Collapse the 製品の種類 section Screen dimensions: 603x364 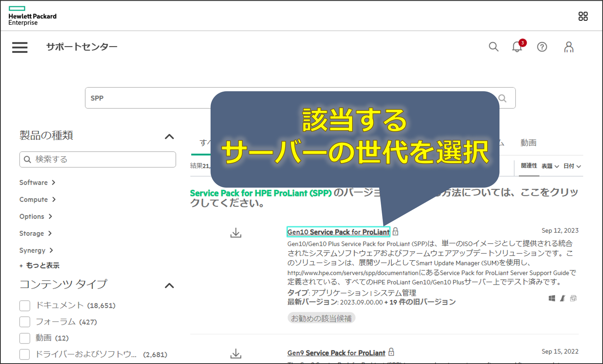(169, 137)
